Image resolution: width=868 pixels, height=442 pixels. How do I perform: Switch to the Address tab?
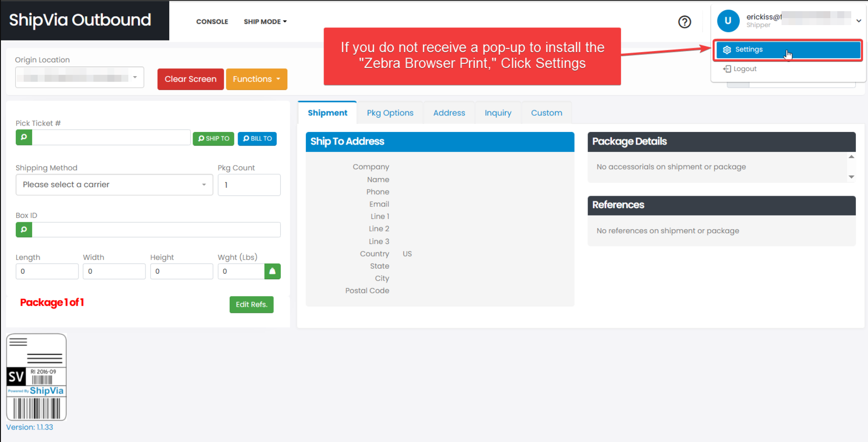pyautogui.click(x=449, y=113)
